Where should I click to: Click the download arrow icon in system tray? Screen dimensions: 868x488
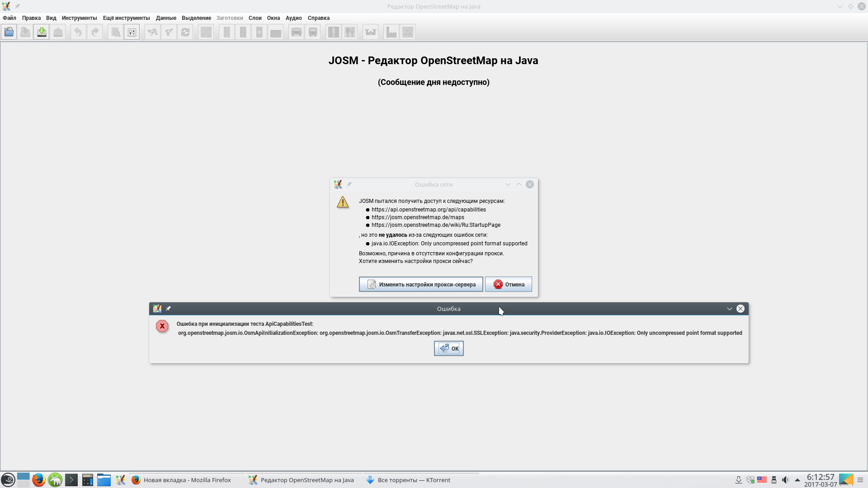(x=739, y=480)
